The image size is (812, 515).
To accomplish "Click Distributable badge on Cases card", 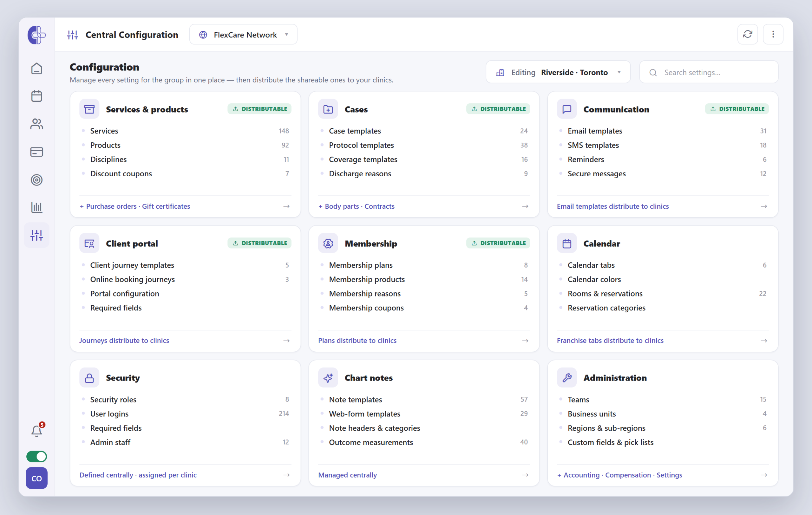I will tap(498, 109).
